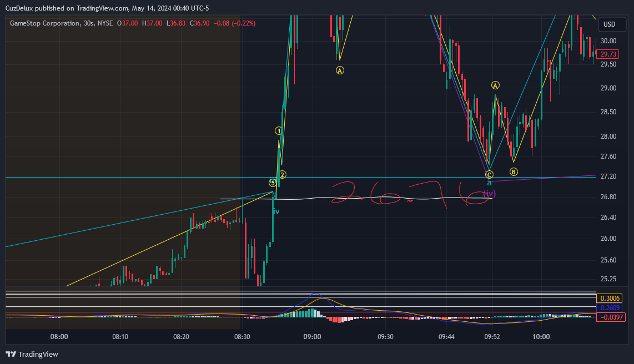
Task: Click the -0.08 (-0.22%) change value
Action: coord(234,23)
